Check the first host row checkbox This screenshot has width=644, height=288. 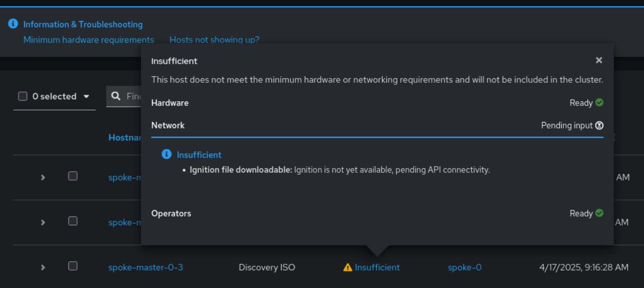(73, 176)
